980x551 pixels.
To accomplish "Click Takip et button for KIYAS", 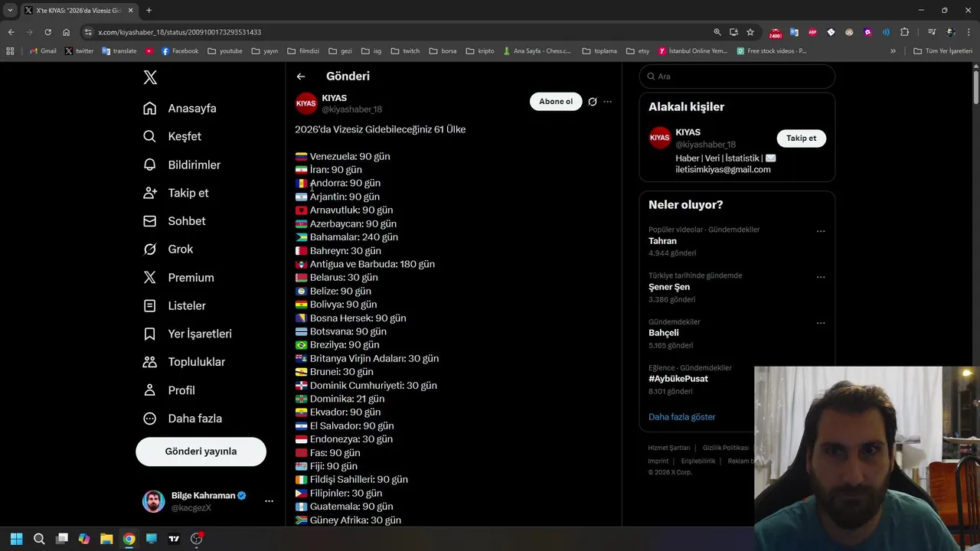I will (802, 139).
